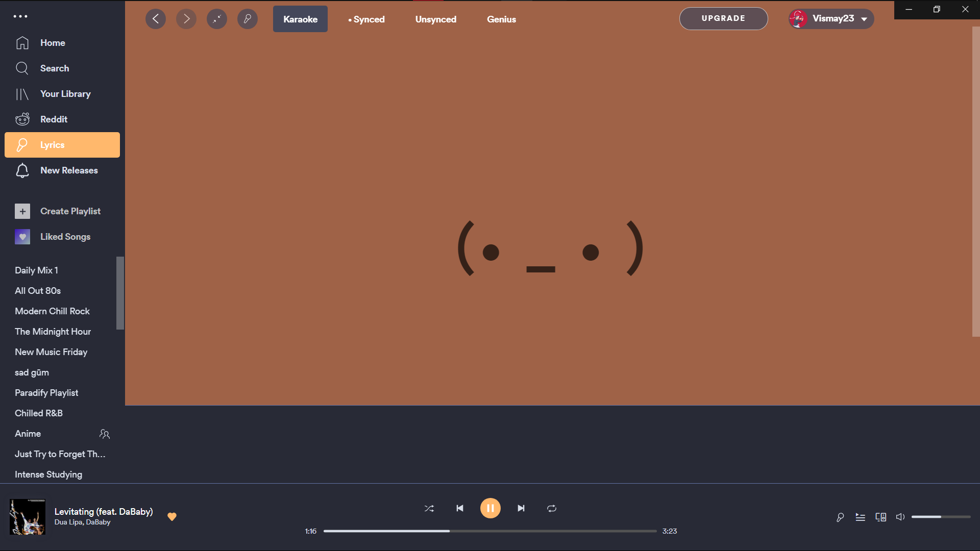
Task: Open the Liked Songs playlist
Action: coord(66,236)
